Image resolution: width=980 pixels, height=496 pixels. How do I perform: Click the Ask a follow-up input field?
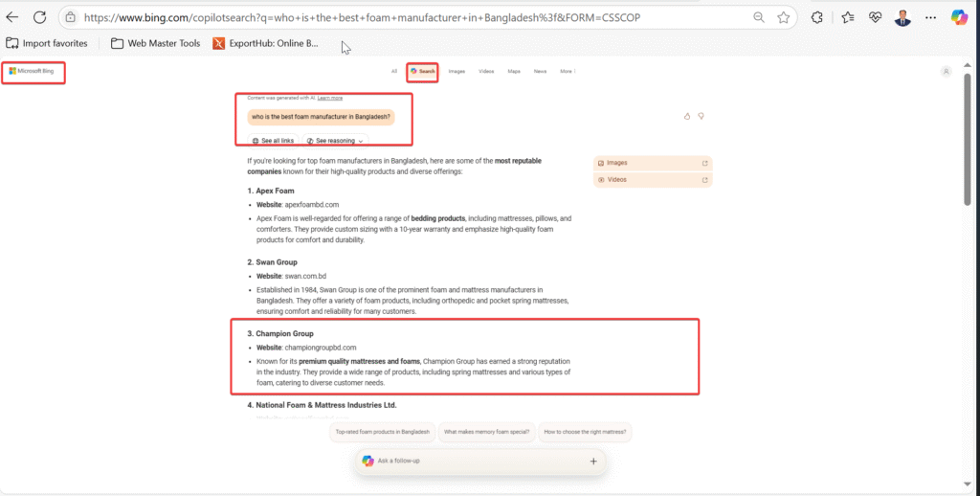pos(469,461)
